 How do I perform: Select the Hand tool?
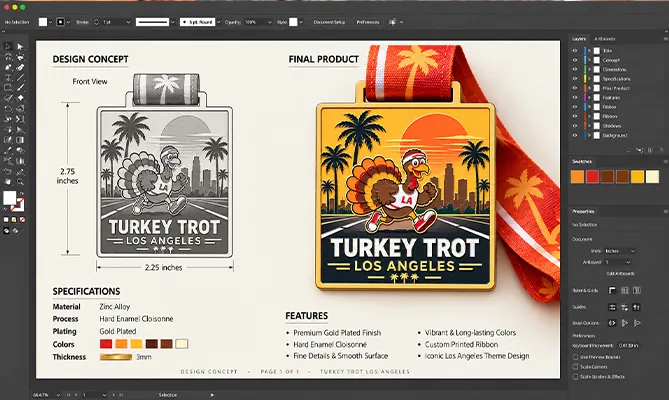[8, 182]
